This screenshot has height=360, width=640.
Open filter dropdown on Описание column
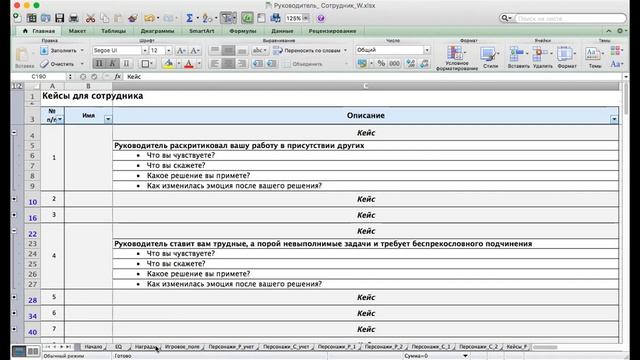614,119
